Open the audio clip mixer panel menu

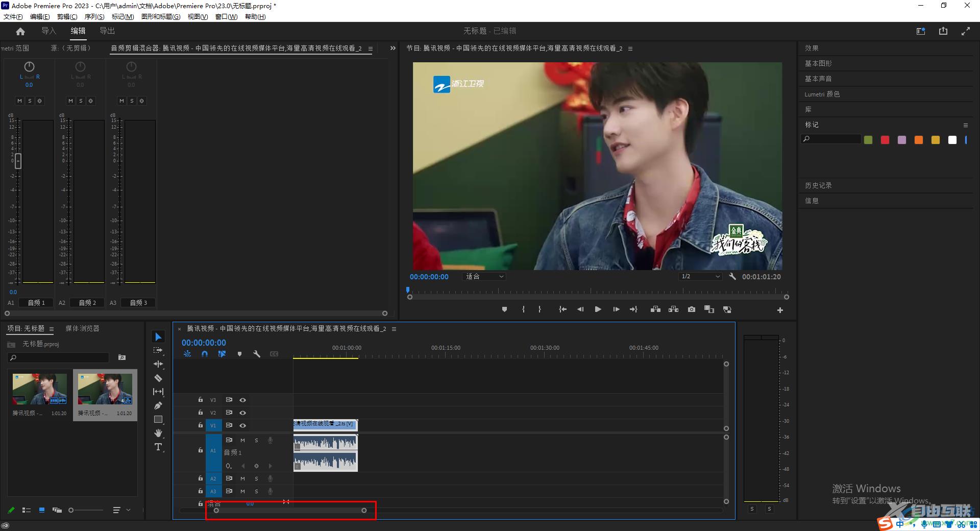370,49
